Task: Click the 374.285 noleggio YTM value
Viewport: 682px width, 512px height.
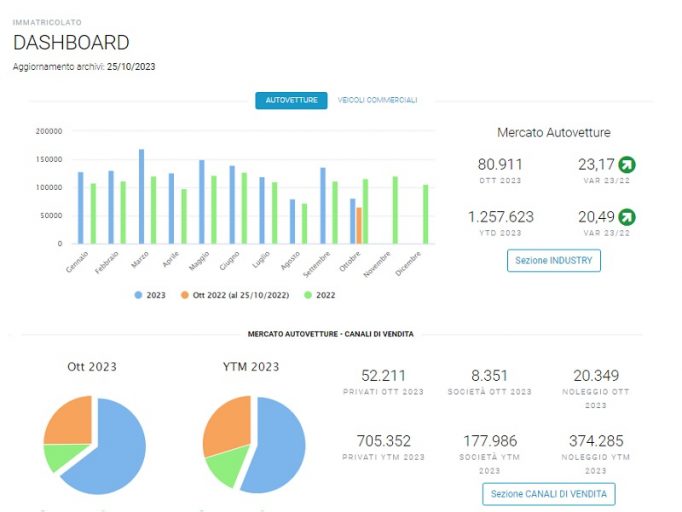Action: point(596,441)
